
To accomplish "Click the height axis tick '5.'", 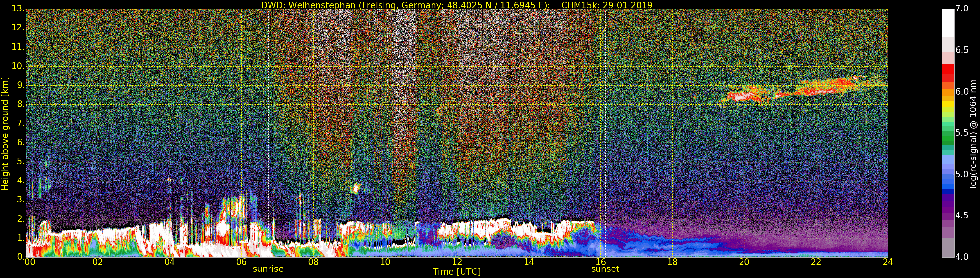I will click(20, 162).
